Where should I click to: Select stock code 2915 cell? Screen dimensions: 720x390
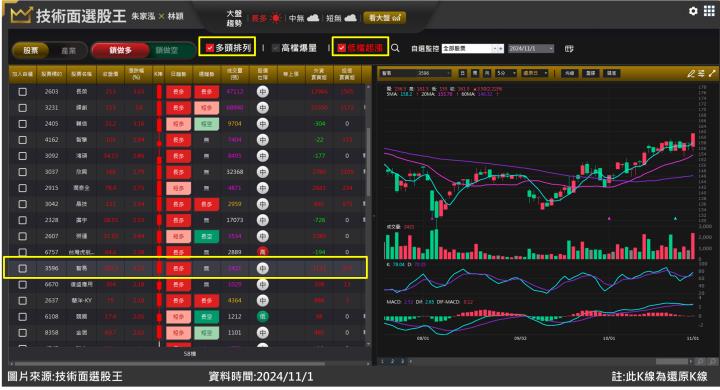click(x=51, y=188)
